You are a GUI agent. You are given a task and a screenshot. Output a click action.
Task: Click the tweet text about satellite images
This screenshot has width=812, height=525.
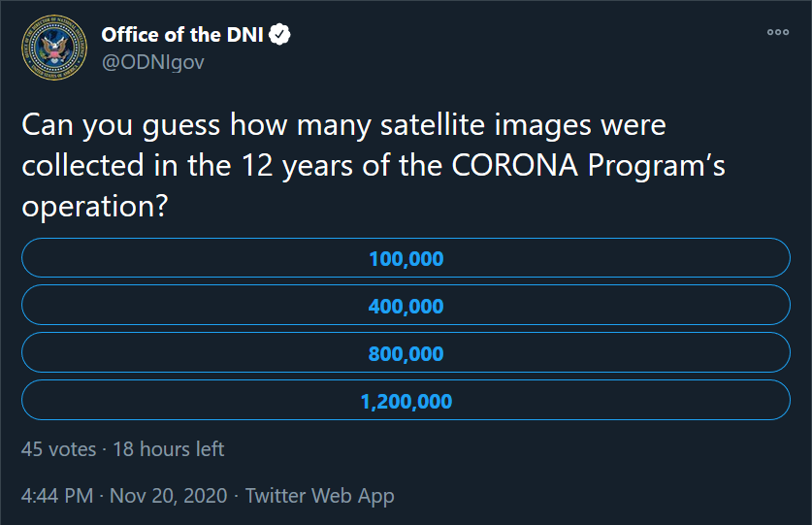(x=374, y=165)
